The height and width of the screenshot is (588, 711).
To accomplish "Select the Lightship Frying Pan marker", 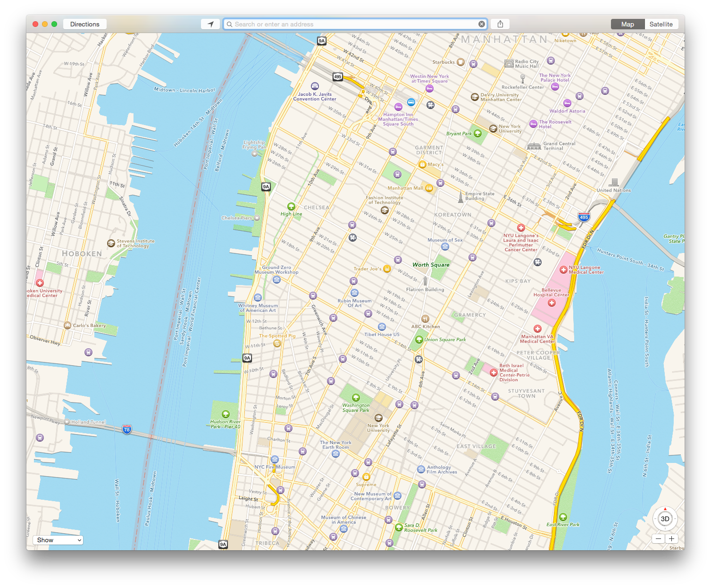I will click(x=255, y=153).
